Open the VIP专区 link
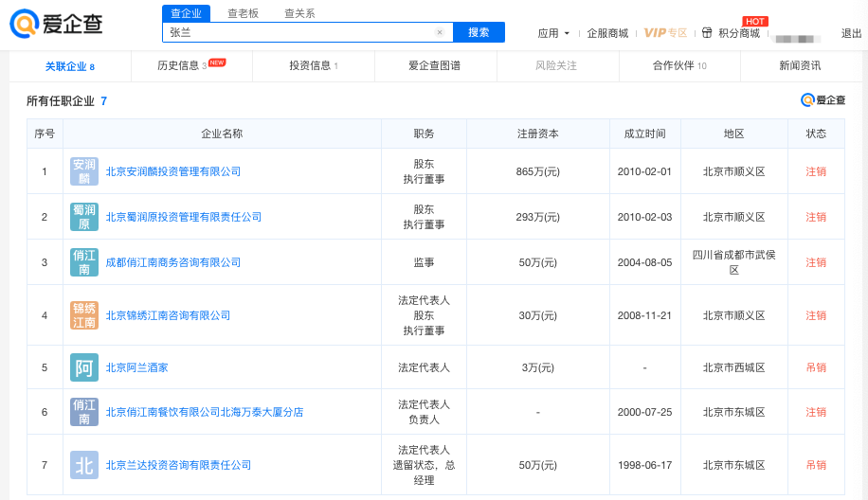Screen dimensions: 868x500 (x=665, y=33)
